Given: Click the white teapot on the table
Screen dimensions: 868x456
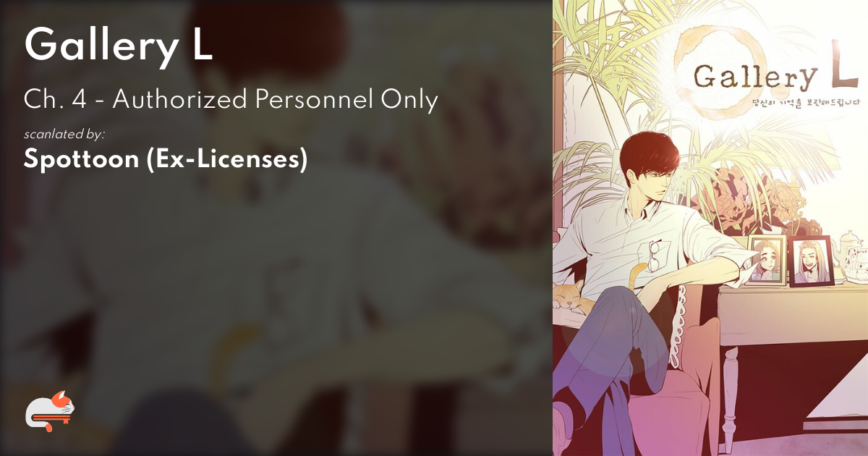Looking at the screenshot, I should (x=852, y=250).
